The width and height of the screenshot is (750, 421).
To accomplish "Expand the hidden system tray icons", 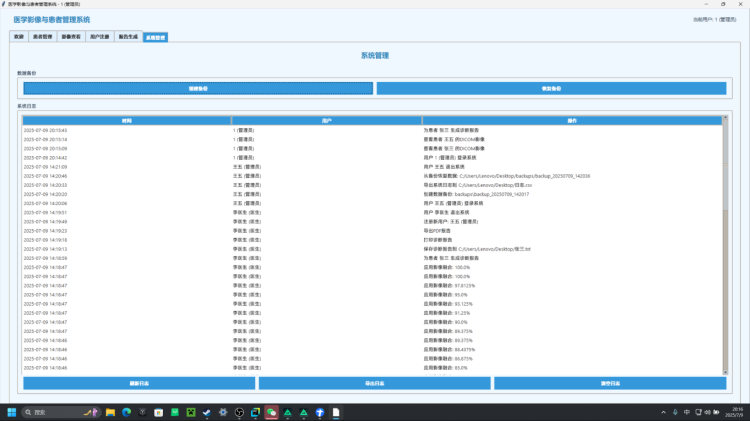I will point(663,412).
